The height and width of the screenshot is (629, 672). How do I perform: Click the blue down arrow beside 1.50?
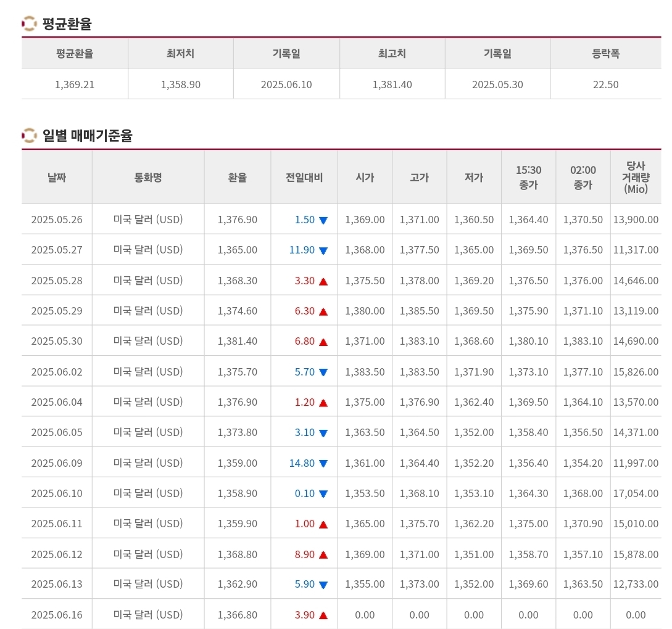[323, 221]
